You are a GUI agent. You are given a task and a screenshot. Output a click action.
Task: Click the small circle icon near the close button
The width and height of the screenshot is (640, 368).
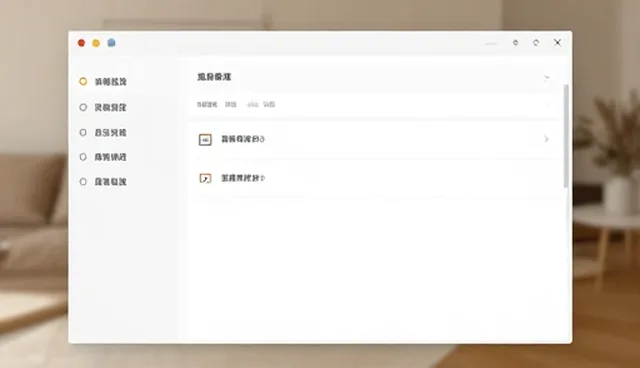pyautogui.click(x=516, y=42)
